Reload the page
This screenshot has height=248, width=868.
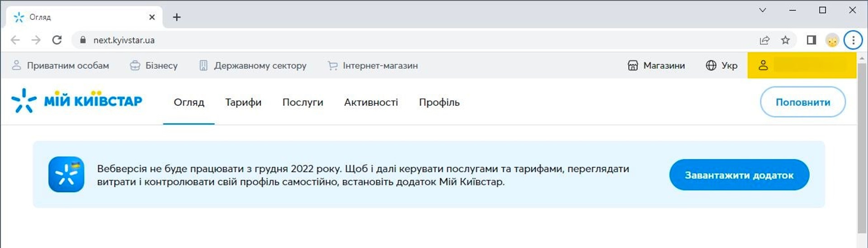pos(57,40)
